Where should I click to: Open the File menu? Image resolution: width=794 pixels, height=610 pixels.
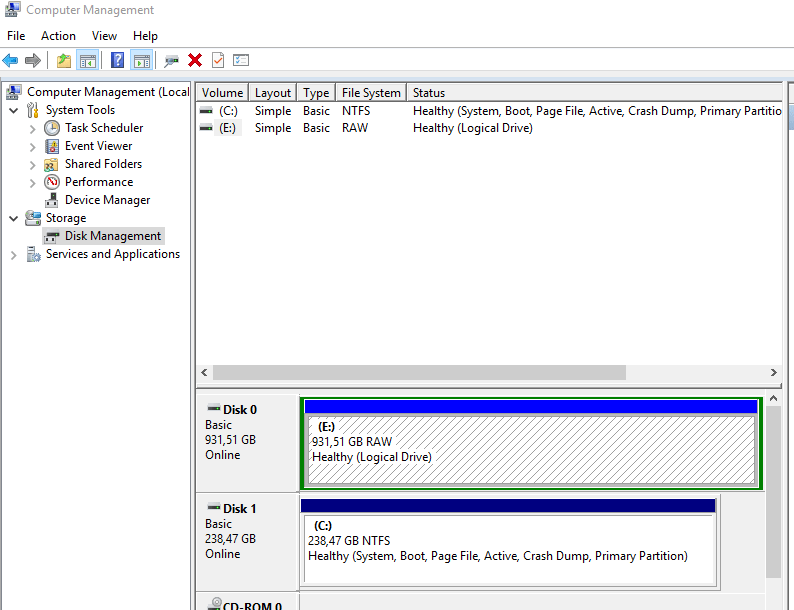coord(16,36)
